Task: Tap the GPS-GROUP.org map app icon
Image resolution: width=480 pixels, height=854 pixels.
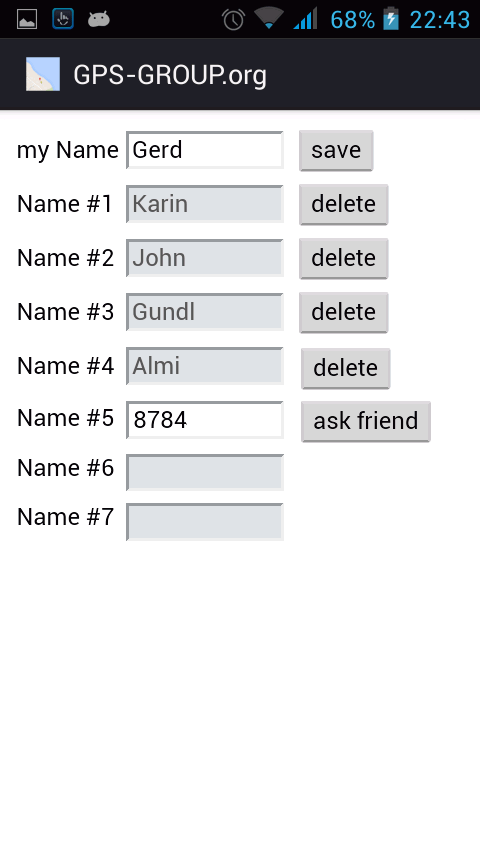Action: (43, 74)
